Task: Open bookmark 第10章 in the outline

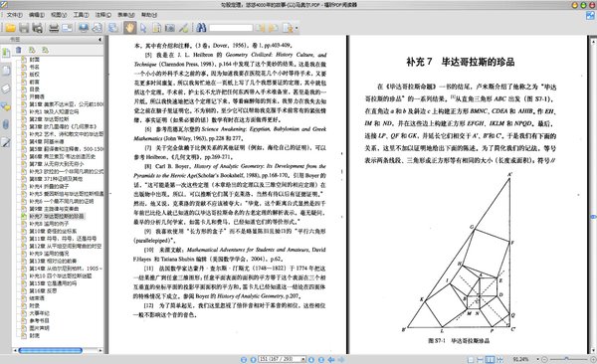Action: [x=53, y=231]
